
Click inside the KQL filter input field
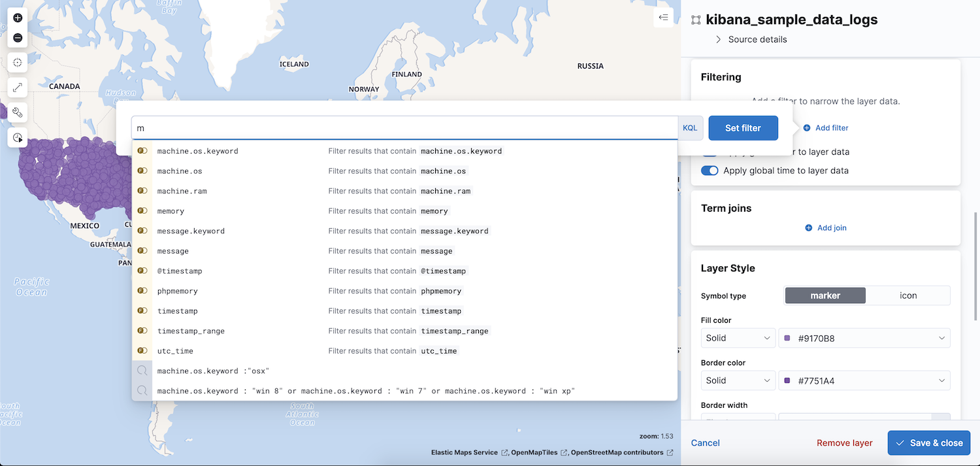(x=392, y=127)
